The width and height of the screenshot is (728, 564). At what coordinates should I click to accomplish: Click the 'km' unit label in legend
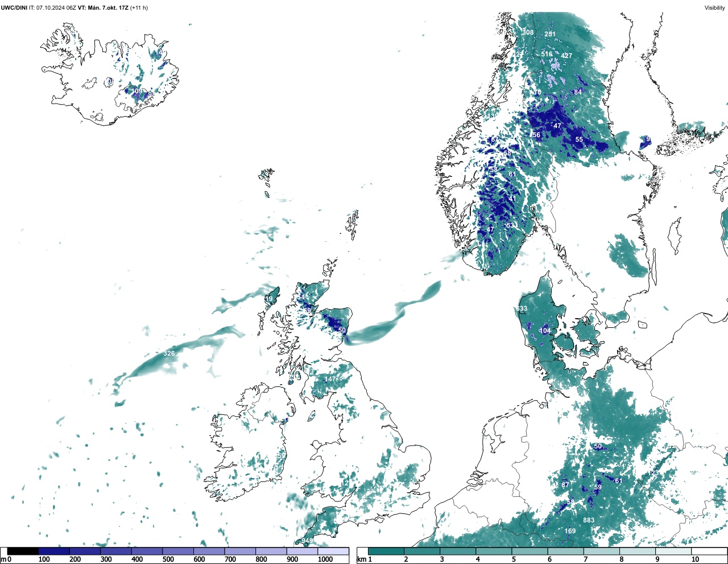pyautogui.click(x=361, y=559)
